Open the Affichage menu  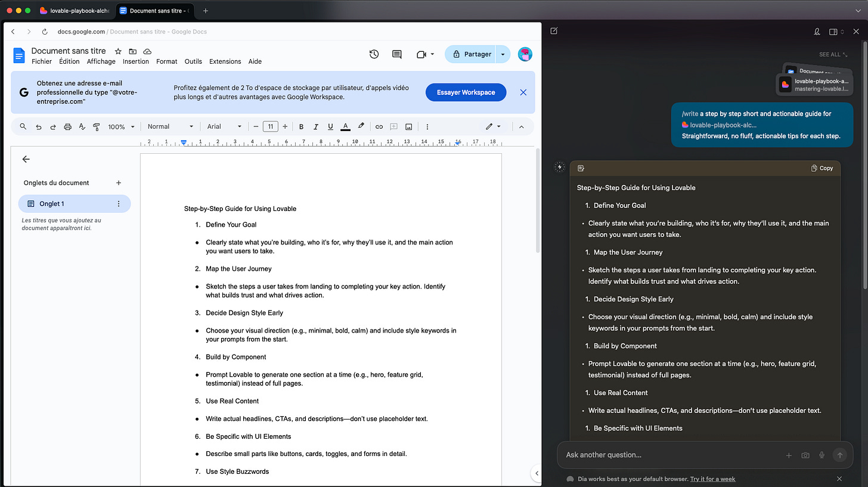click(x=101, y=61)
